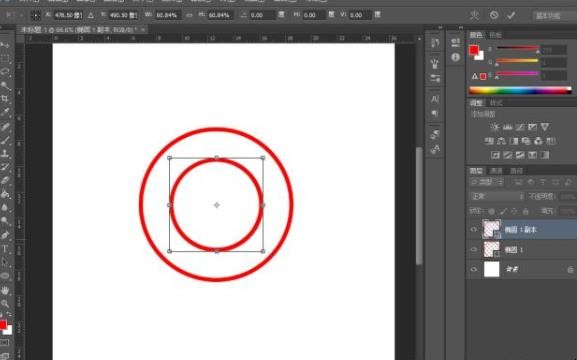Select the Crop tool in the toolbar
Viewport: 577px width, 360px height.
(x=5, y=98)
